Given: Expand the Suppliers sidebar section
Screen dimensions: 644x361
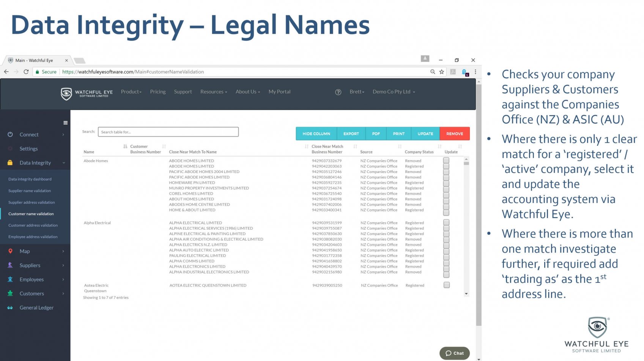Looking at the screenshot, I should (63, 265).
